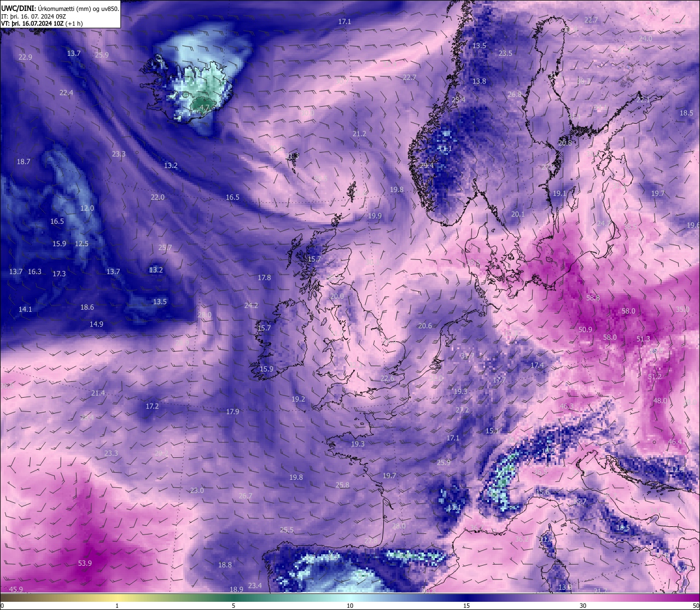The image size is (700, 610).
Task: Click the 18.8 value near Spain
Action: click(x=225, y=565)
